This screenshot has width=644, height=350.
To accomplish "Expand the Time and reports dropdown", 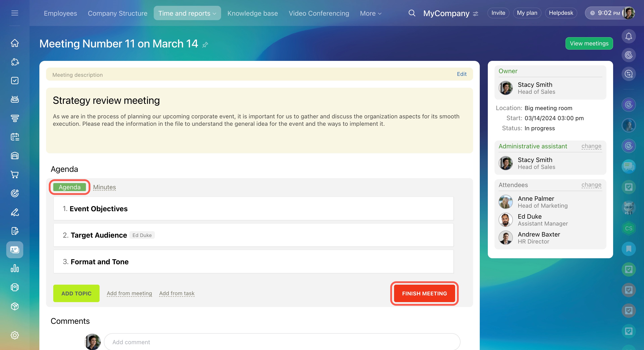I will (187, 13).
